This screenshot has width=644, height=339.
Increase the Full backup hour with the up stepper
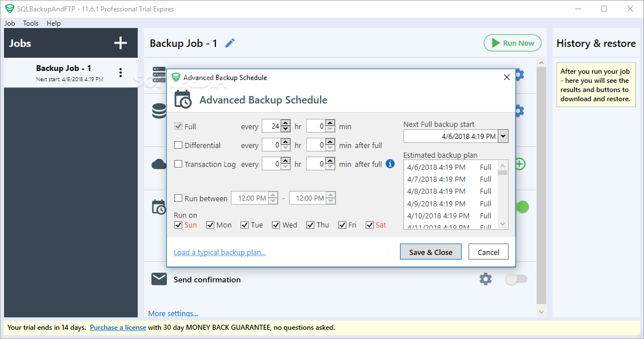pos(285,122)
